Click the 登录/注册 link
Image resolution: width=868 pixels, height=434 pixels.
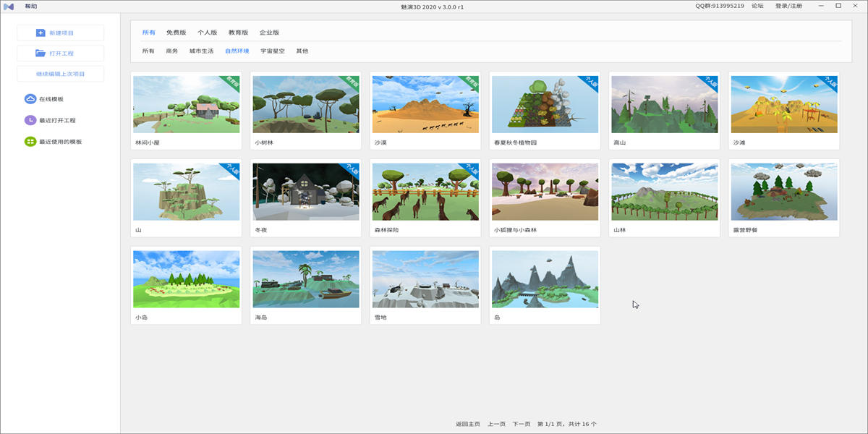tap(788, 6)
